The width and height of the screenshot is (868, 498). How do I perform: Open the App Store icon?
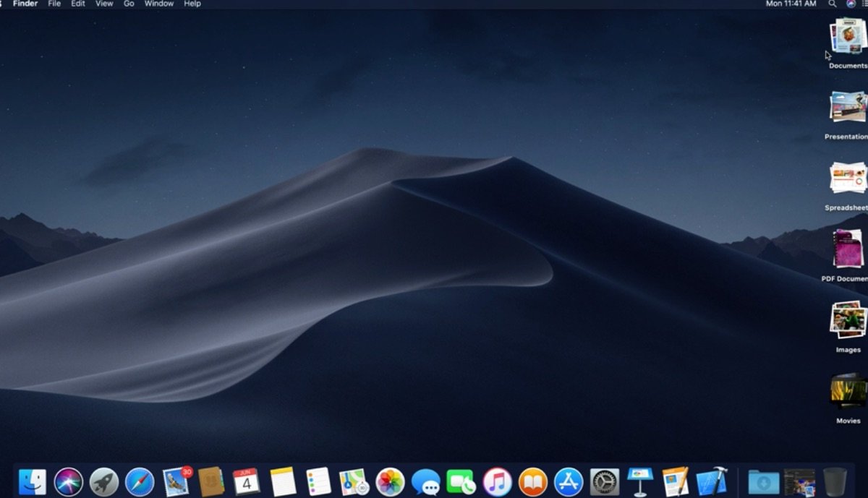tap(569, 481)
